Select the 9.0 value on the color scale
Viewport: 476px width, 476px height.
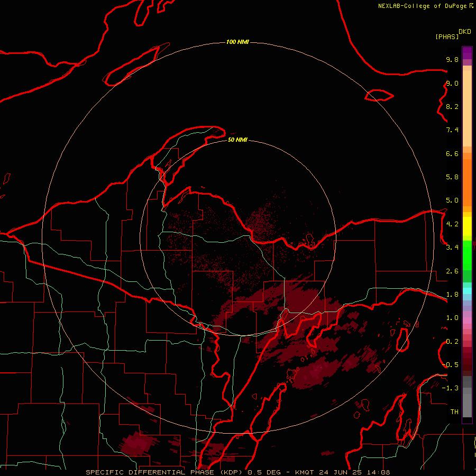(452, 83)
